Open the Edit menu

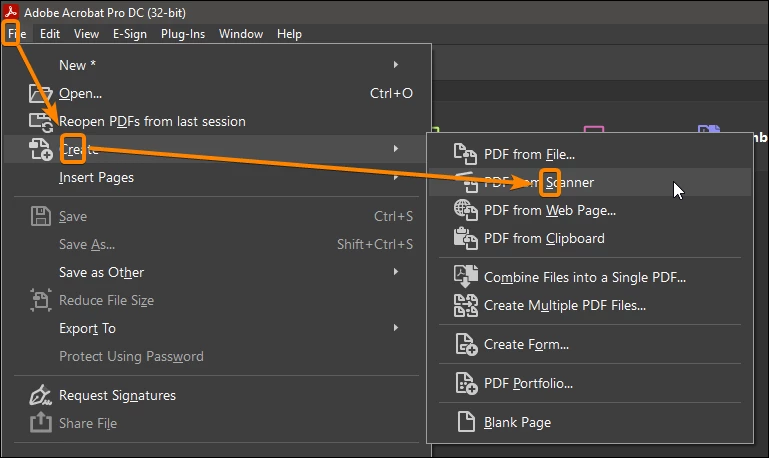pyautogui.click(x=50, y=34)
